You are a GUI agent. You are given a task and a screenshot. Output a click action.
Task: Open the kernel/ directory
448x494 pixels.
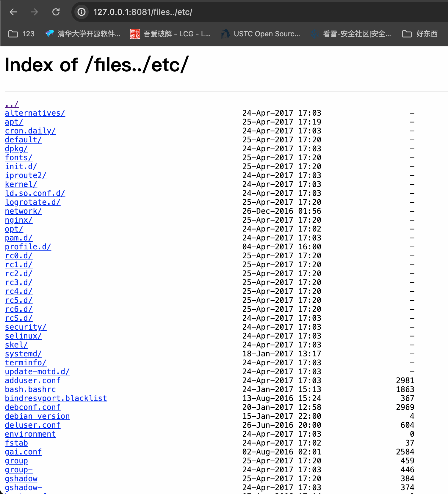coord(21,184)
